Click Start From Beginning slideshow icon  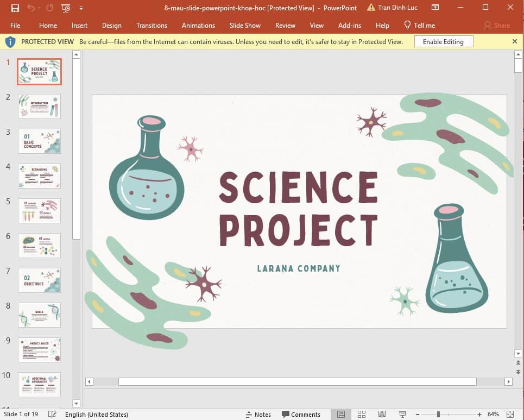click(x=66, y=8)
